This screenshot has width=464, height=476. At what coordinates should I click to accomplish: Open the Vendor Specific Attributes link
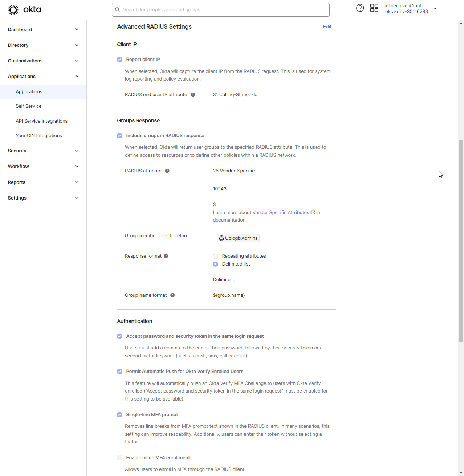coord(281,213)
